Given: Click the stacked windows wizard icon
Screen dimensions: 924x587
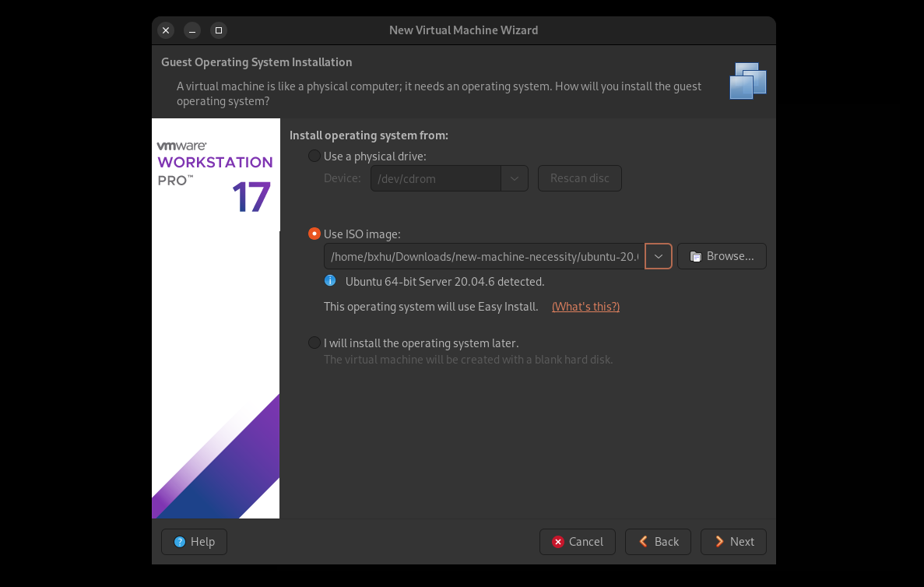Looking at the screenshot, I should (748, 81).
